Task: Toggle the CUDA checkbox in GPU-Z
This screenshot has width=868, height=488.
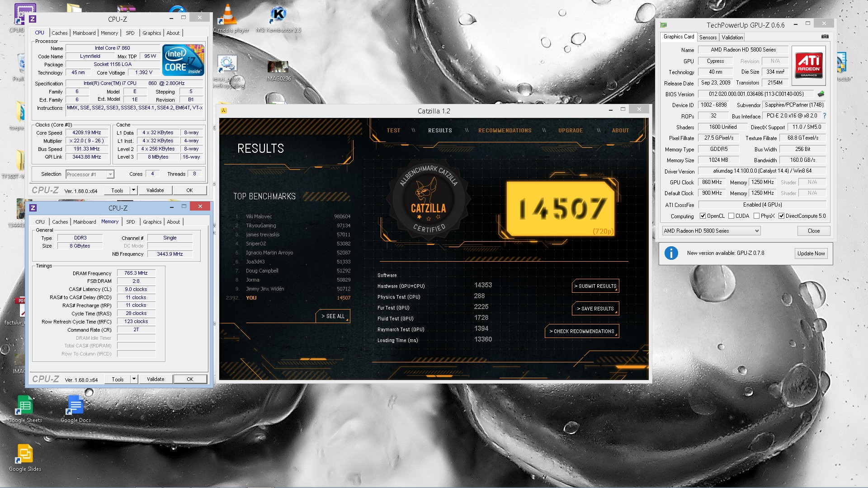Action: (x=731, y=216)
